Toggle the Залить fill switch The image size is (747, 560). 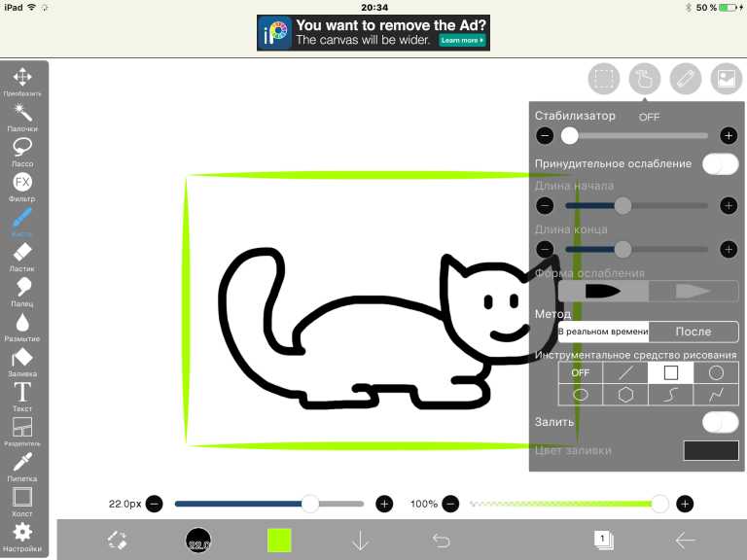pyautogui.click(x=721, y=422)
